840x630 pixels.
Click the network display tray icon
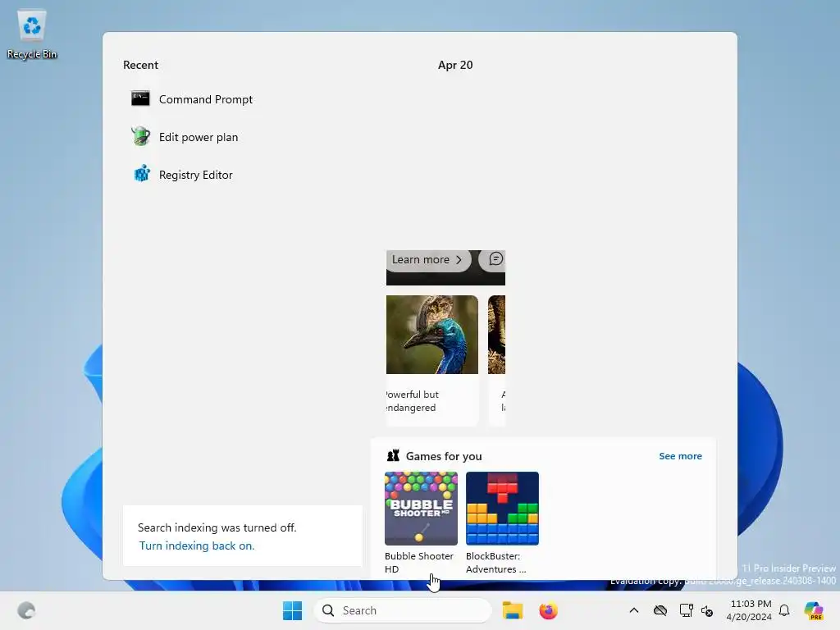click(x=687, y=610)
